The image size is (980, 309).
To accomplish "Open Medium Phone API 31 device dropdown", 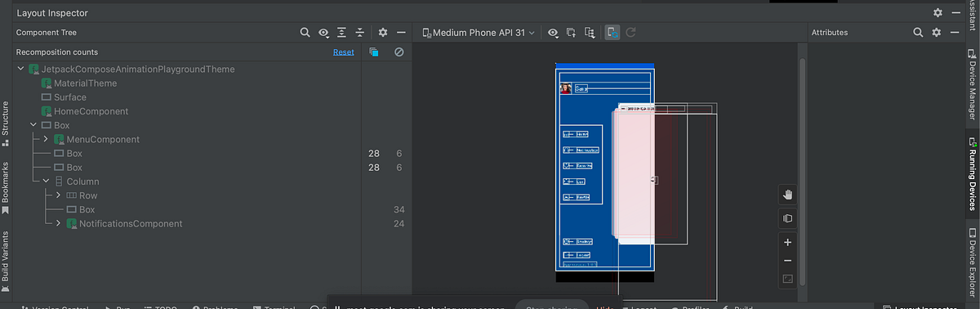I will (x=479, y=33).
